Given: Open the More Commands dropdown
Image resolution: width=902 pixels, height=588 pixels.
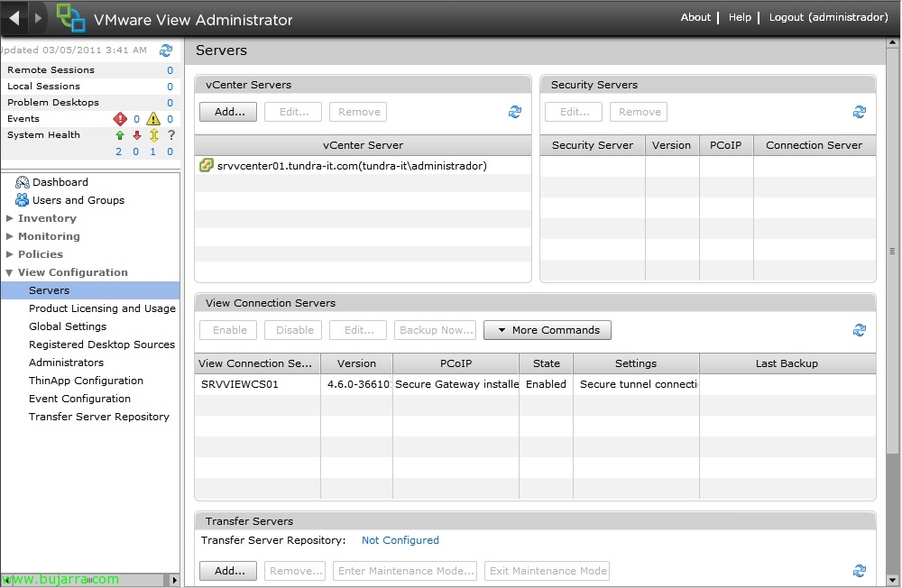Looking at the screenshot, I should 548,330.
